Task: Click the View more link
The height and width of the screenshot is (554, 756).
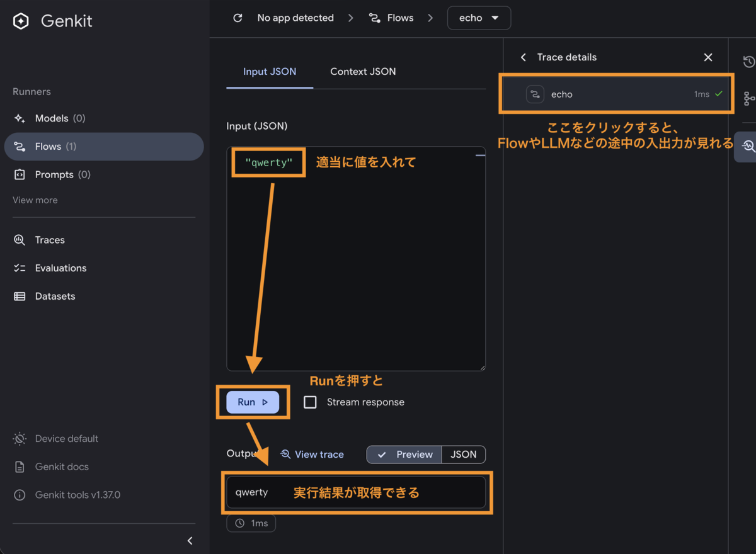Action: 35,200
